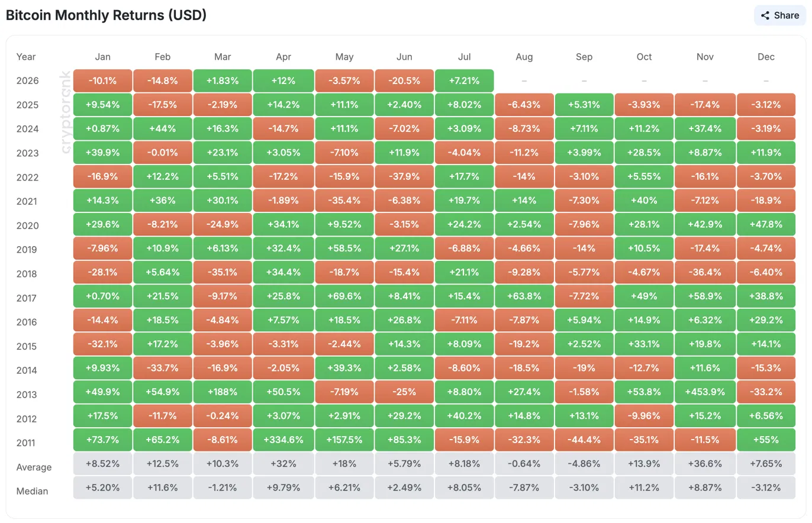Viewport: 812px width, 523px height.
Task: Click the Median row label
Action: 33,491
